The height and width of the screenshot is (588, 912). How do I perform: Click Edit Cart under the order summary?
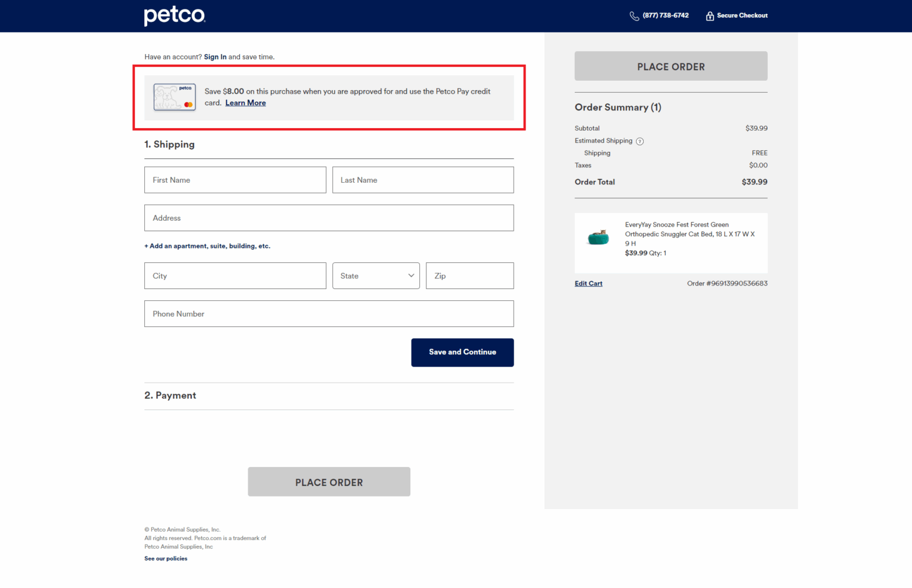[588, 283]
